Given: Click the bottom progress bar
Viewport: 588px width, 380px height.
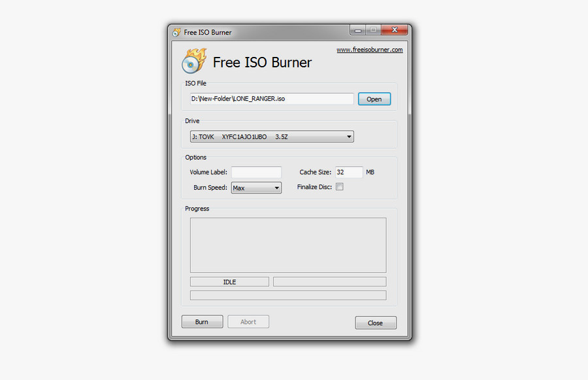Looking at the screenshot, I should click(287, 295).
